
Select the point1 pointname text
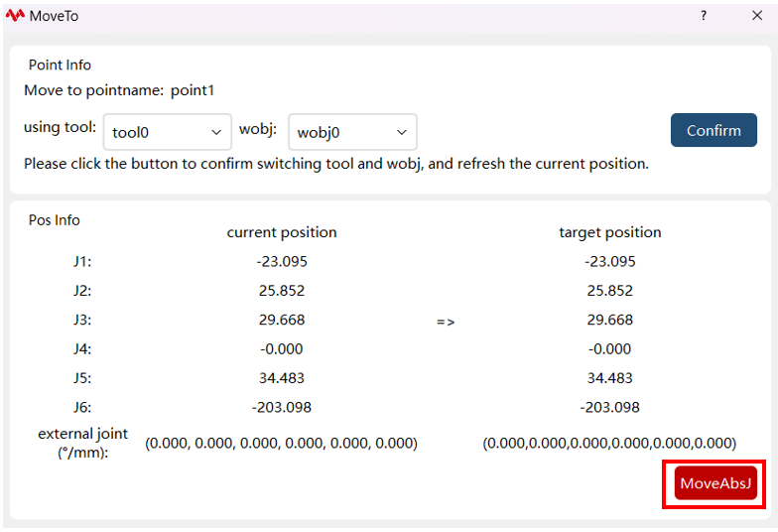(193, 90)
